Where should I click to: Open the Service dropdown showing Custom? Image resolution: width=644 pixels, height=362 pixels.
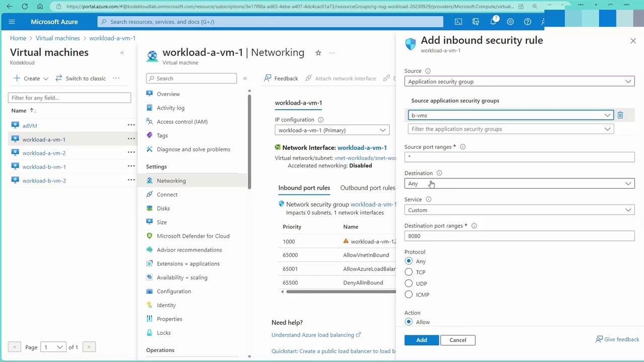coord(519,210)
